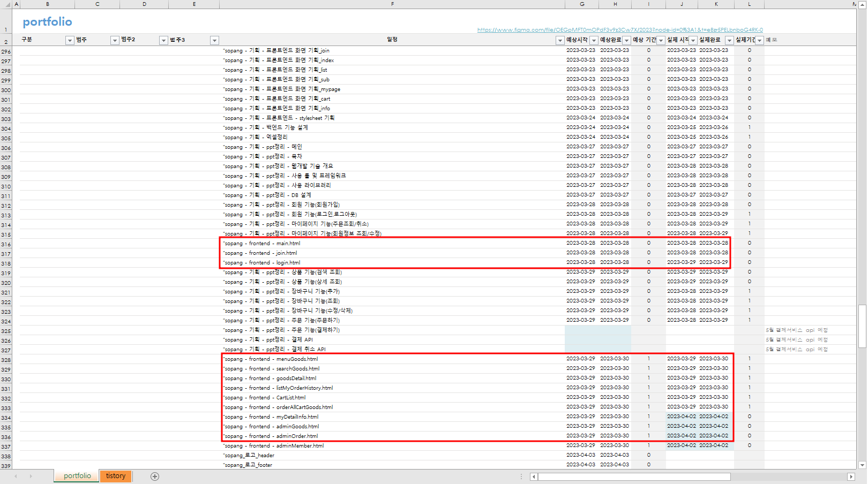Image resolution: width=868 pixels, height=484 pixels.
Task: Click the horizontal scrollbar thumb
Action: [x=634, y=477]
